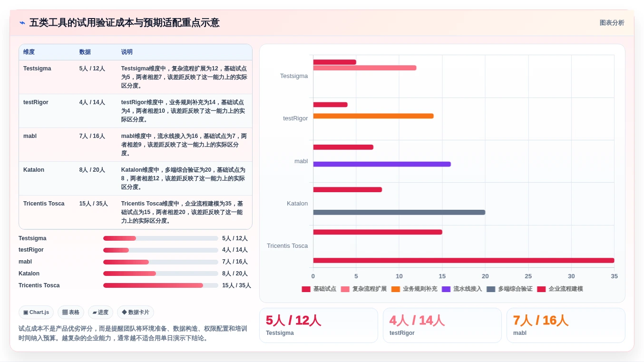Click the 7人 / 16人 table cell
Screen dimensions: 644x362
click(92, 136)
